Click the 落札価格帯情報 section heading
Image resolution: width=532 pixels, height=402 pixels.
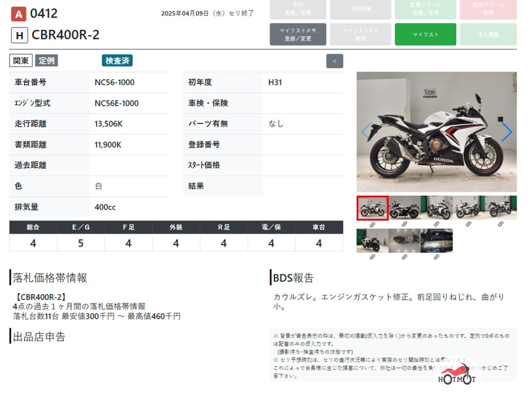[x=50, y=278]
